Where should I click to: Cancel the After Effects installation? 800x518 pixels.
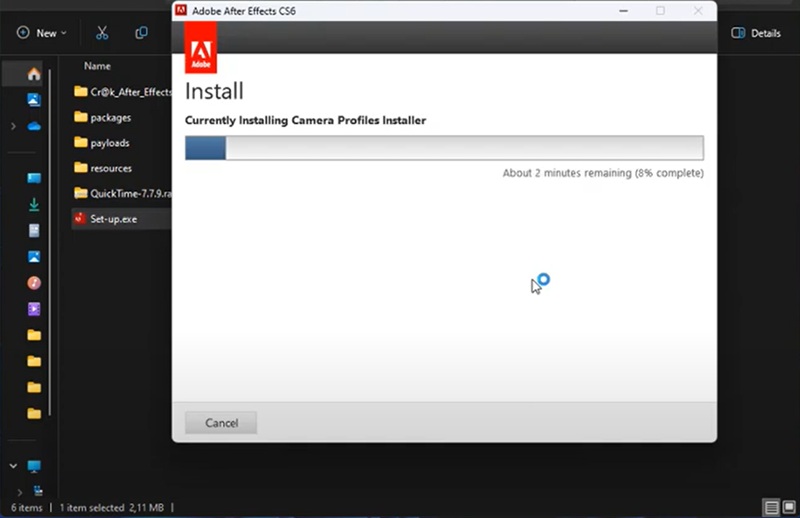221,423
